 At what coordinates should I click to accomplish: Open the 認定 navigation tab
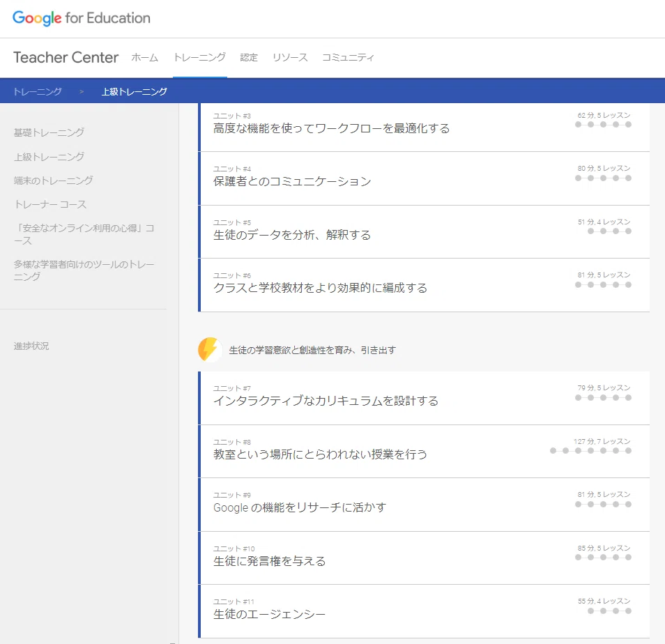point(249,57)
